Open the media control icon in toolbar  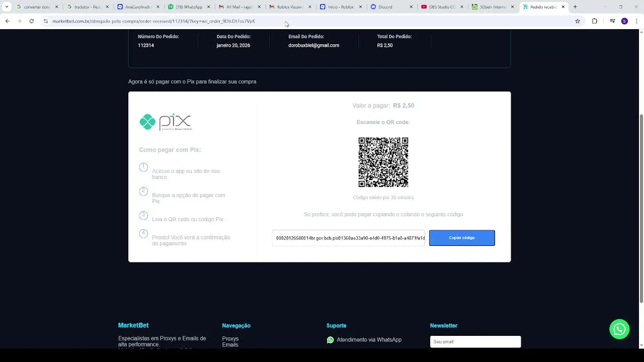612,21
